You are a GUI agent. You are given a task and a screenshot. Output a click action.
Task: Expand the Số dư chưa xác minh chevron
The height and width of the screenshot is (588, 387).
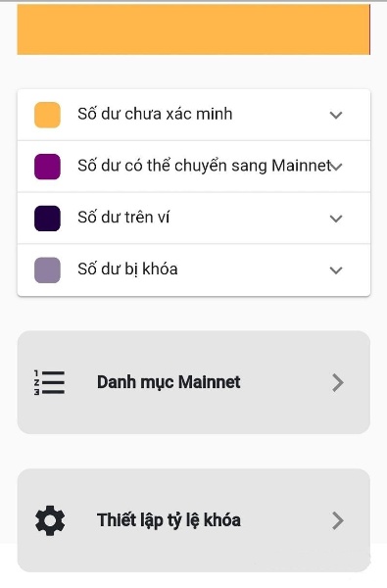tap(336, 115)
